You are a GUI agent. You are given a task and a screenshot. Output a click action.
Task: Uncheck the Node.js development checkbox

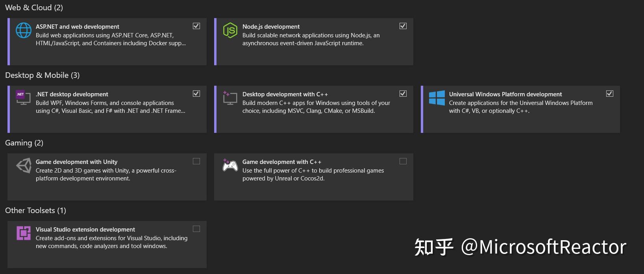[x=403, y=26]
